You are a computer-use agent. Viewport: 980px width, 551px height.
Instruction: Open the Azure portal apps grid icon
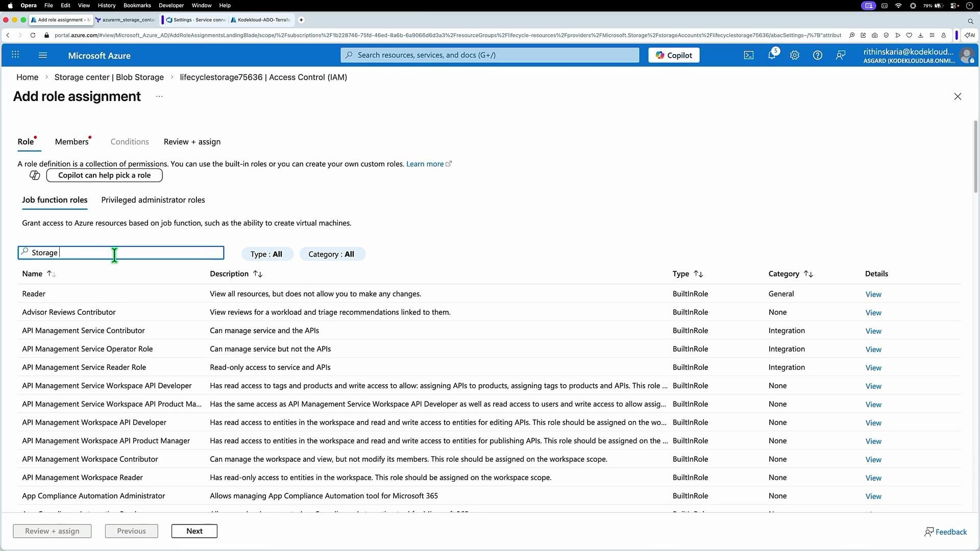pos(15,55)
